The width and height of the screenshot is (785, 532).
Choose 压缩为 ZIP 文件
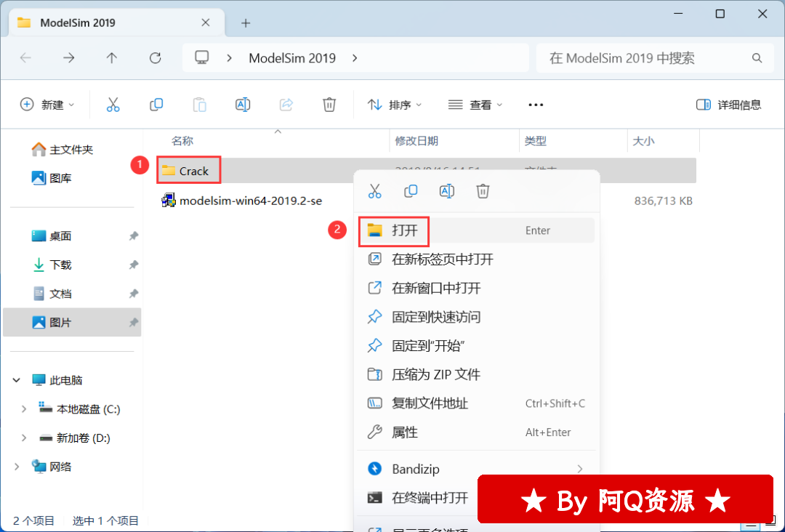pos(476,374)
